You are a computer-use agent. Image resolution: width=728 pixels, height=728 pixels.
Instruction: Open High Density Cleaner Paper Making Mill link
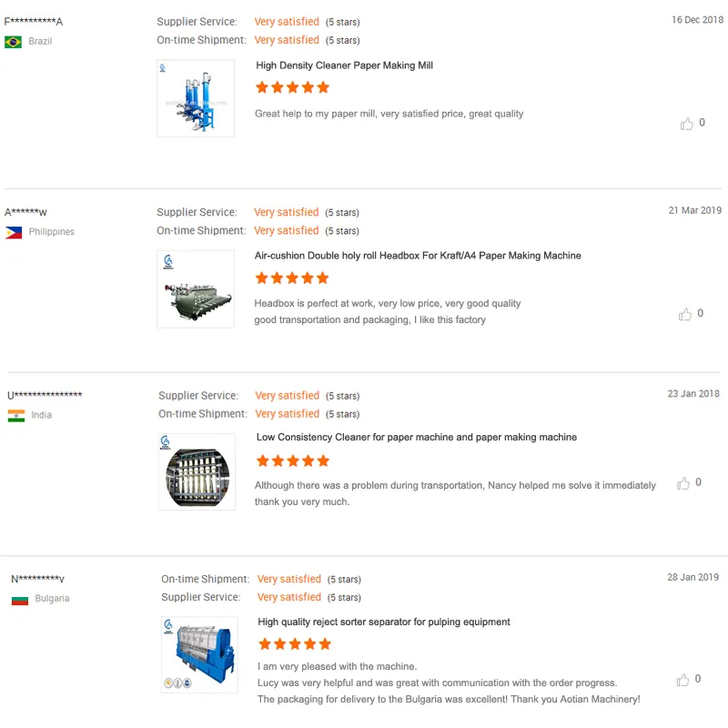(344, 66)
